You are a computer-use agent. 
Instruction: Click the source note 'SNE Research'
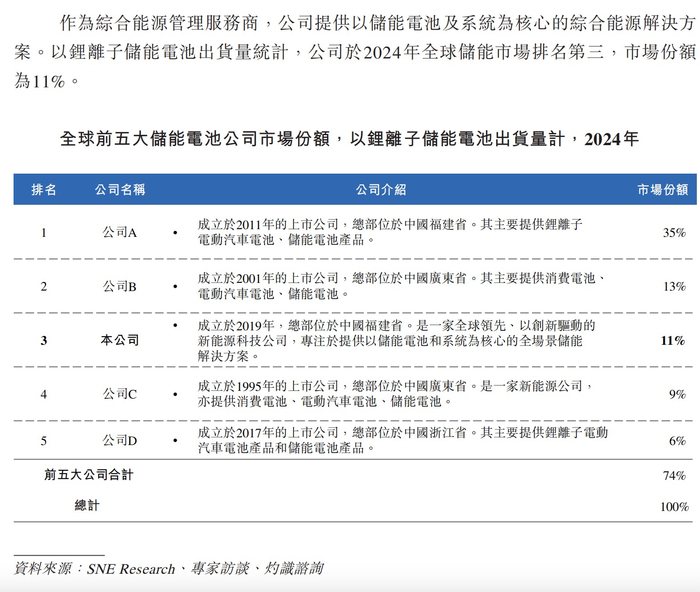pos(131,569)
